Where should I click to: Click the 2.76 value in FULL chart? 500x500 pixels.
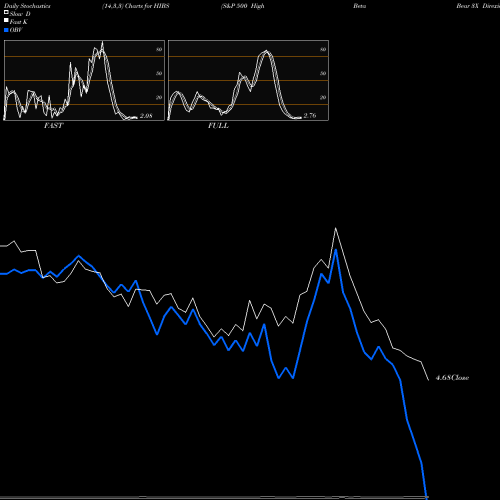point(310,115)
